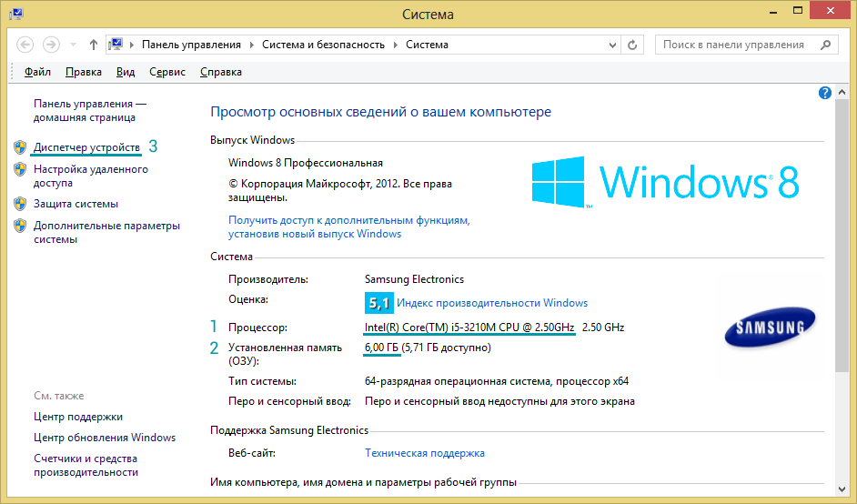Open the Help question mark icon
857x504 pixels.
(825, 93)
